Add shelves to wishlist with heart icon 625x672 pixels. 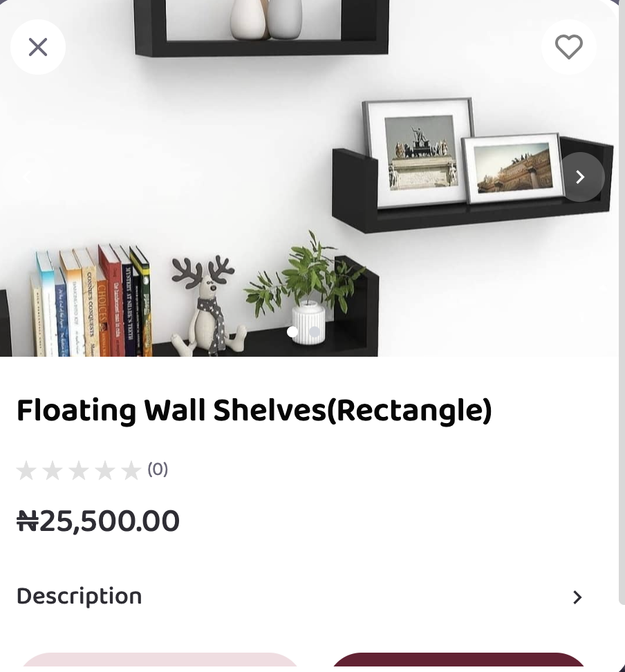coord(568,47)
